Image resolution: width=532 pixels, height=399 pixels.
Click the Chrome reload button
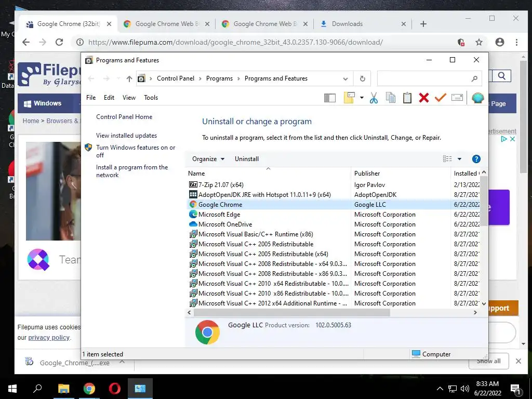(59, 42)
